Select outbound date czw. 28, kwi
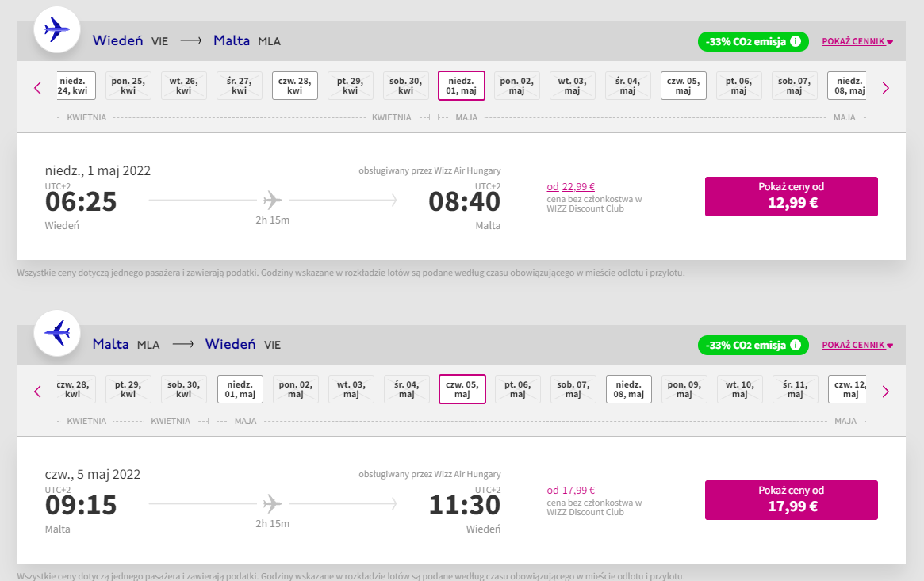The width and height of the screenshot is (924, 581). 294,86
